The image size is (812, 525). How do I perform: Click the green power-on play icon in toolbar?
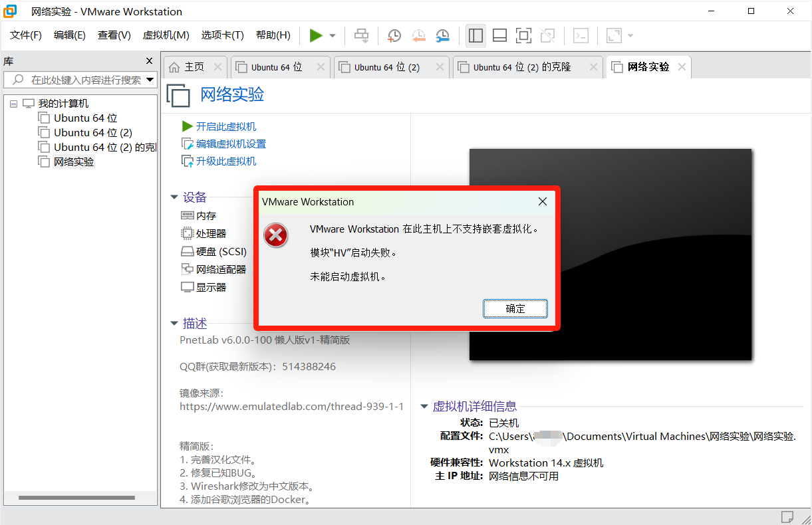[x=316, y=36]
